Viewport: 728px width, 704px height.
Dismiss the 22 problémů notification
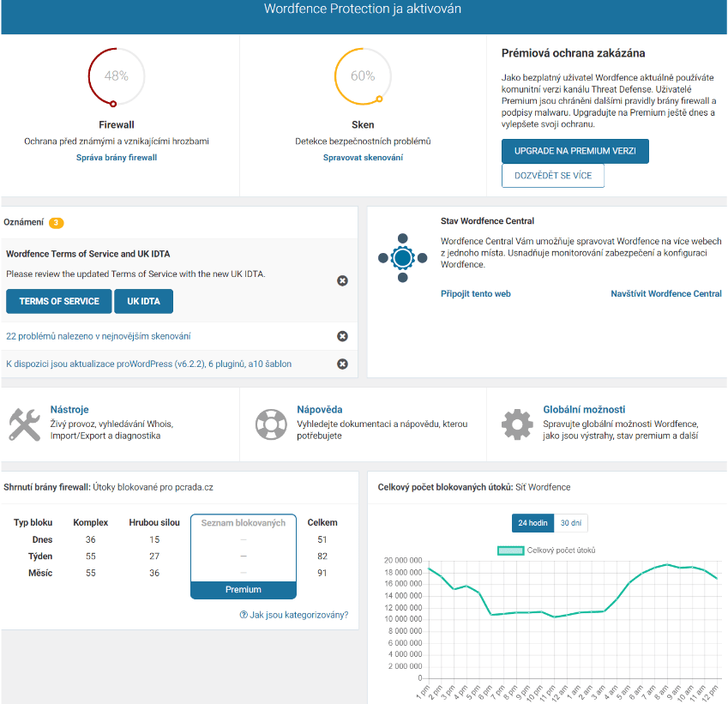point(342,336)
